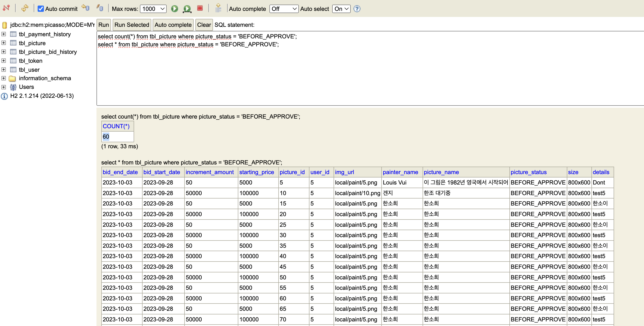Open the Max rows dropdown
This screenshot has height=326, width=644.
(x=153, y=9)
